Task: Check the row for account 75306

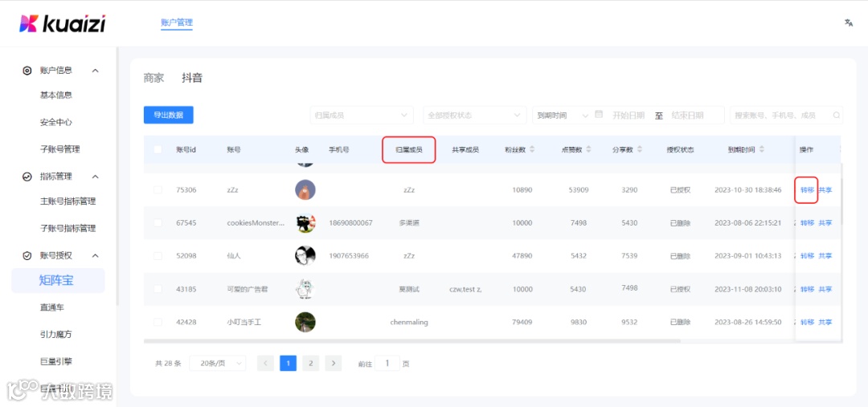Action: pyautogui.click(x=158, y=189)
